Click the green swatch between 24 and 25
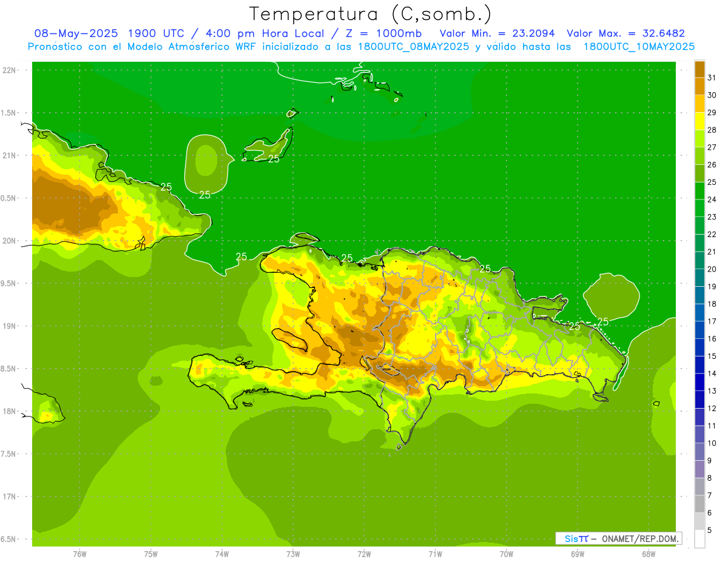The image size is (728, 562). tap(699, 190)
